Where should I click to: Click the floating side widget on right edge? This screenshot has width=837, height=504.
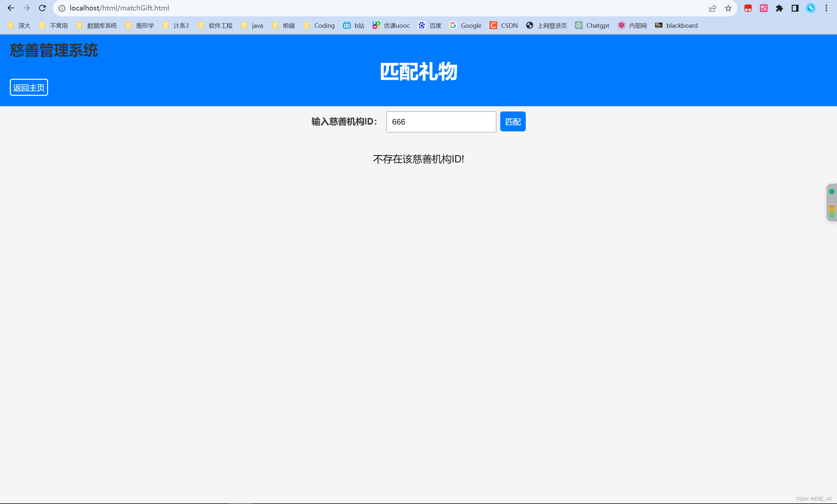coord(831,202)
